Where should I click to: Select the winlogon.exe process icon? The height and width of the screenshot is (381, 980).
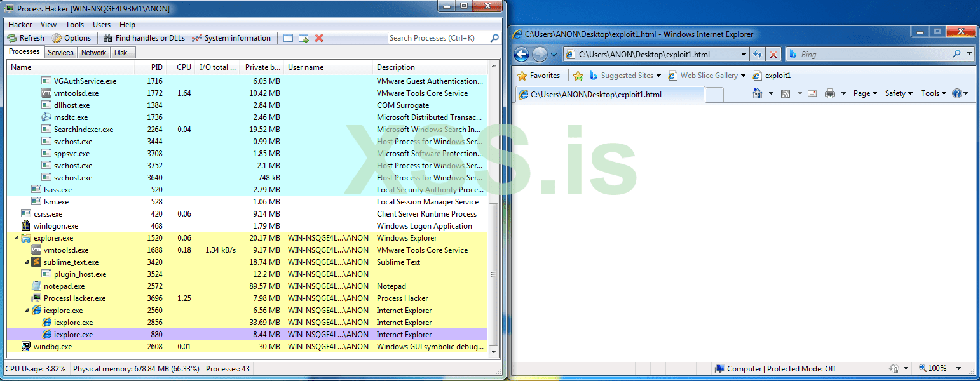pos(26,226)
